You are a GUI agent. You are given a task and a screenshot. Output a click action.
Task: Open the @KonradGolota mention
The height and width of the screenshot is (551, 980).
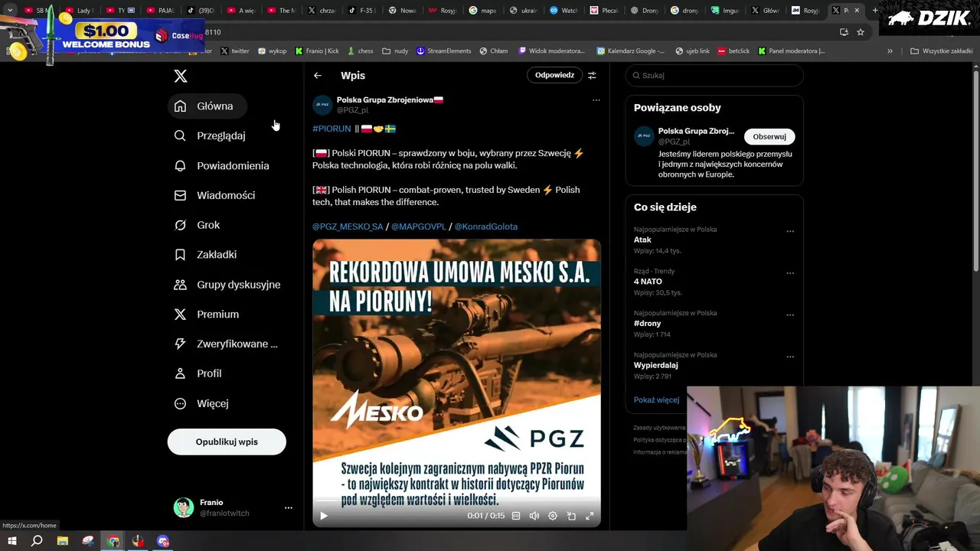click(x=485, y=227)
